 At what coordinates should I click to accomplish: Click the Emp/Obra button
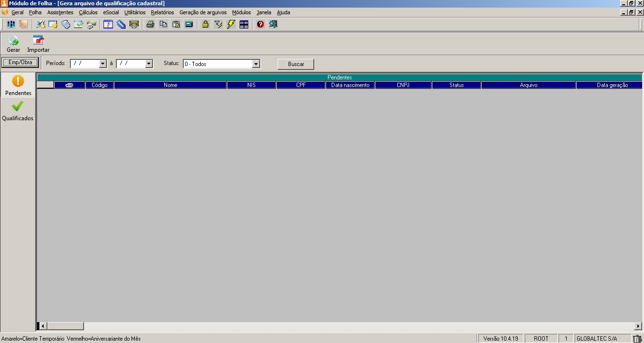click(x=20, y=62)
